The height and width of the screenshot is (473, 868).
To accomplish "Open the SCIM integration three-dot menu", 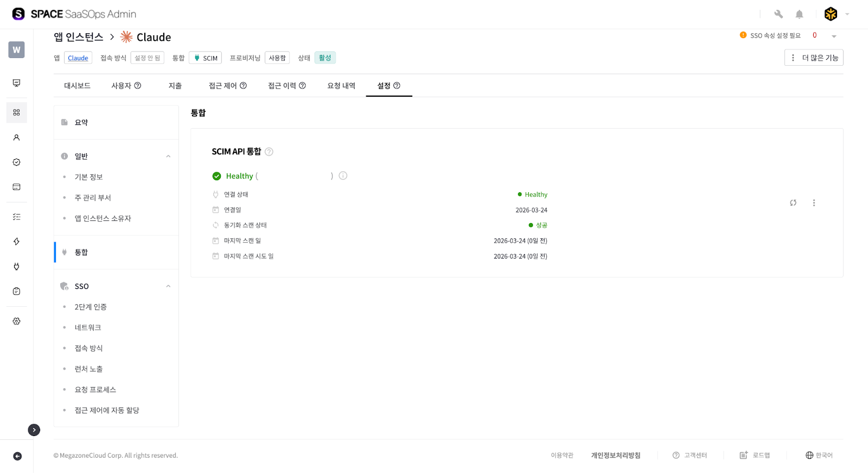I will coord(814,203).
